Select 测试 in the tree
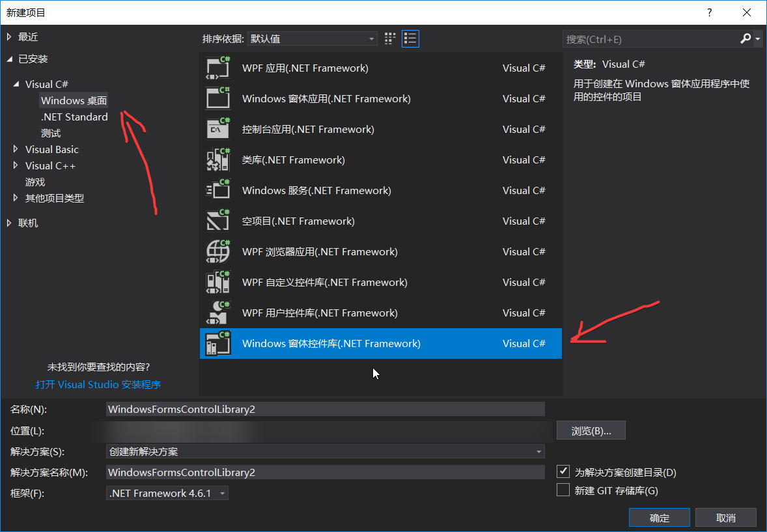 pyautogui.click(x=51, y=133)
